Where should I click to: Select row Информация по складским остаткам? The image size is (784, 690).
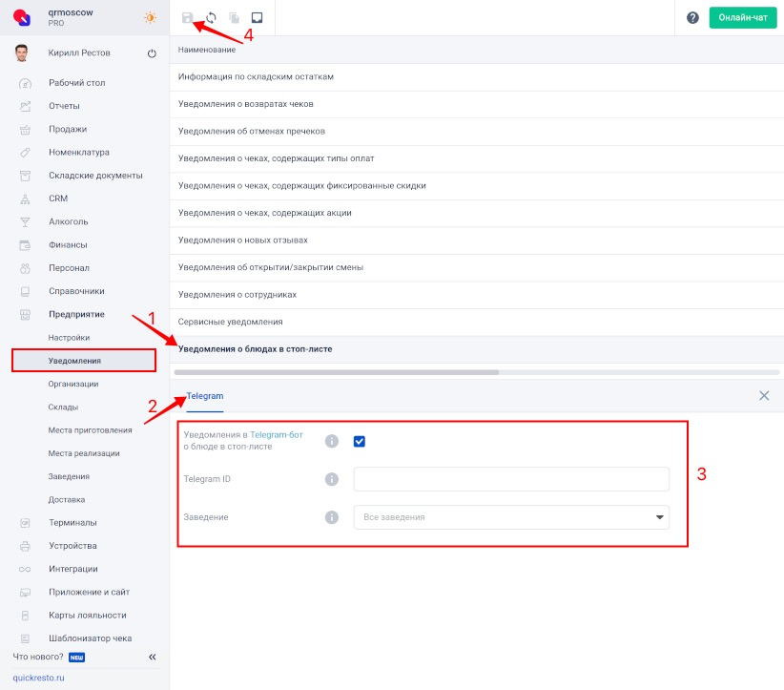(x=477, y=77)
